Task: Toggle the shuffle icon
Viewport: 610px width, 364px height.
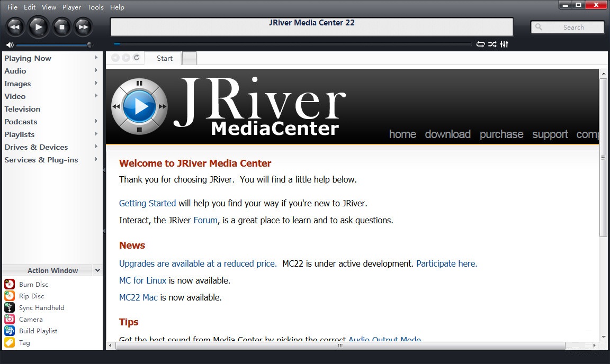Action: point(492,44)
